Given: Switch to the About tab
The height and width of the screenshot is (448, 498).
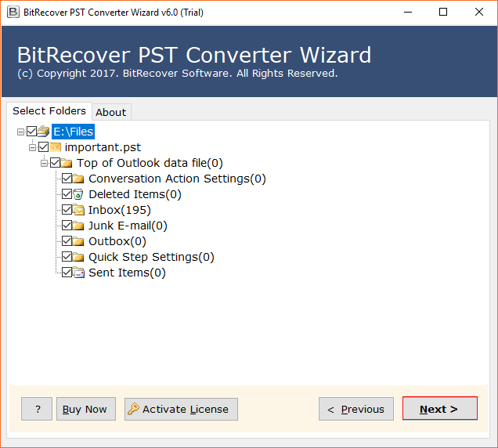Looking at the screenshot, I should pyautogui.click(x=110, y=112).
